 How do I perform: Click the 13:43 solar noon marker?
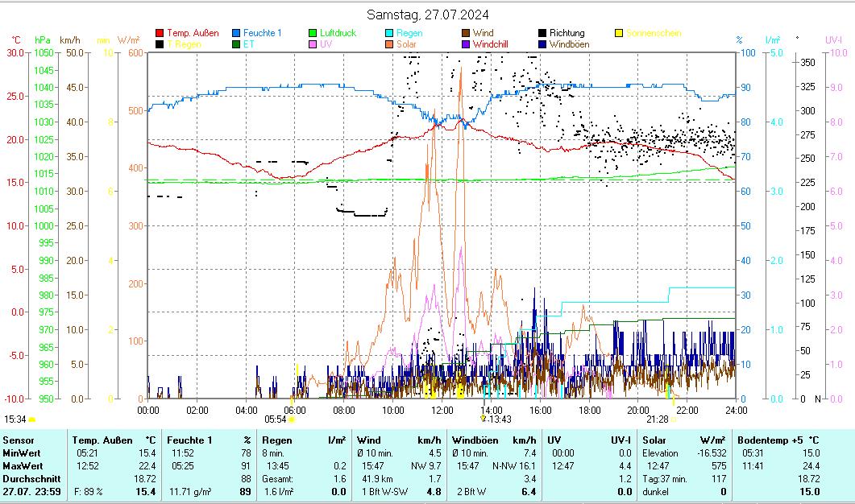pos(499,419)
